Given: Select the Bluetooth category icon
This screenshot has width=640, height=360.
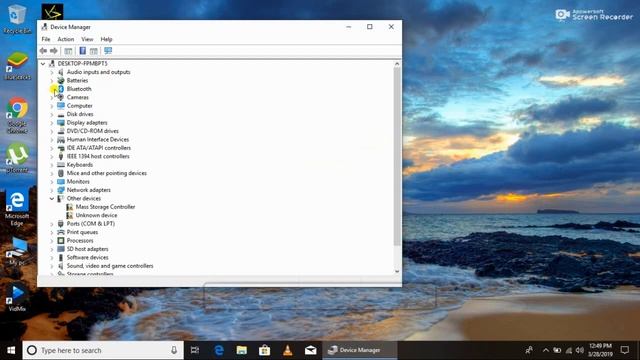Looking at the screenshot, I should [x=61, y=89].
